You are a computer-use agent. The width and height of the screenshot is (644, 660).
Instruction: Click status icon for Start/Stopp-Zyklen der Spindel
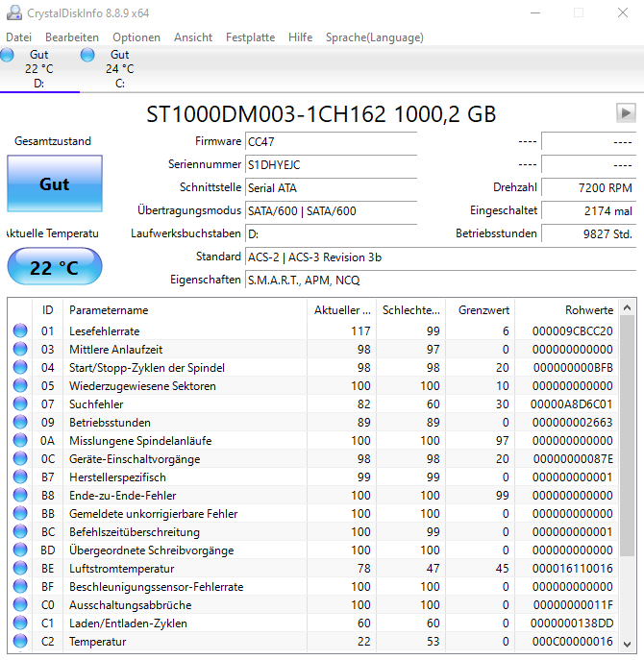coord(20,367)
